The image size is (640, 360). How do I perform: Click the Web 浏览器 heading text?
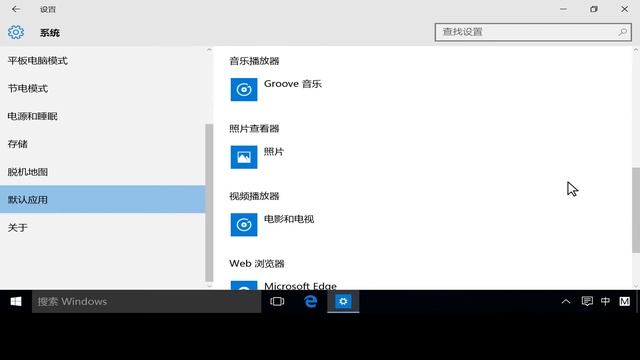257,264
